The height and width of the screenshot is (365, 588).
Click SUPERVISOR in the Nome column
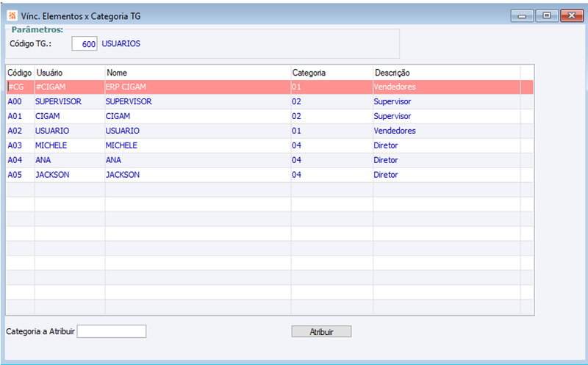point(198,101)
